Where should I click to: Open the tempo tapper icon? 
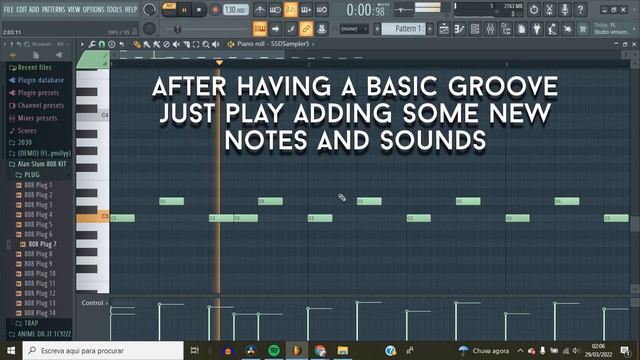click(x=552, y=29)
